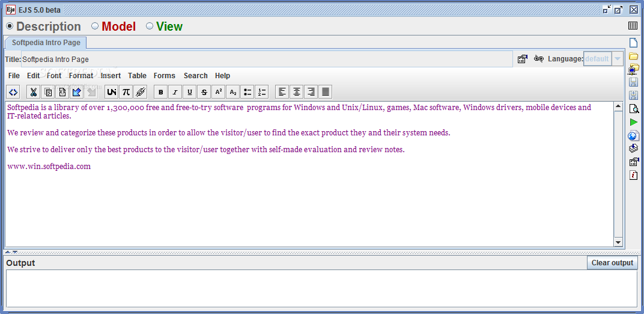Open the Format menu
The image size is (644, 314).
click(81, 76)
